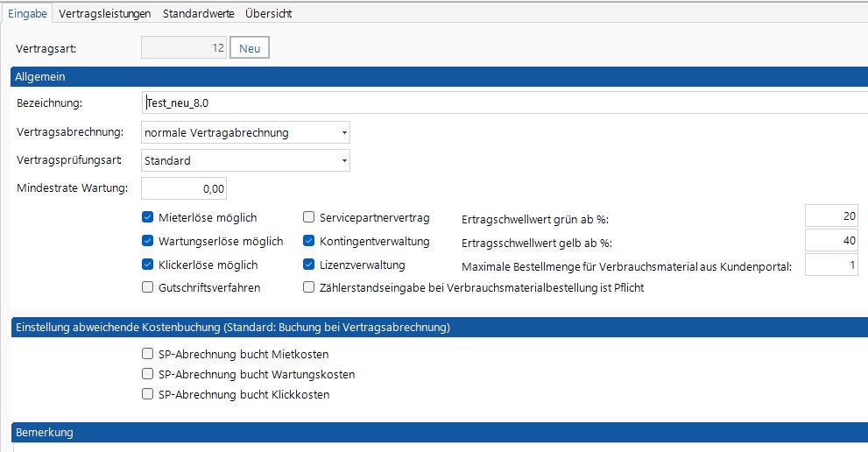Uncheck Mieterlöse möglich checkbox
The width and height of the screenshot is (868, 452).
pos(148,217)
